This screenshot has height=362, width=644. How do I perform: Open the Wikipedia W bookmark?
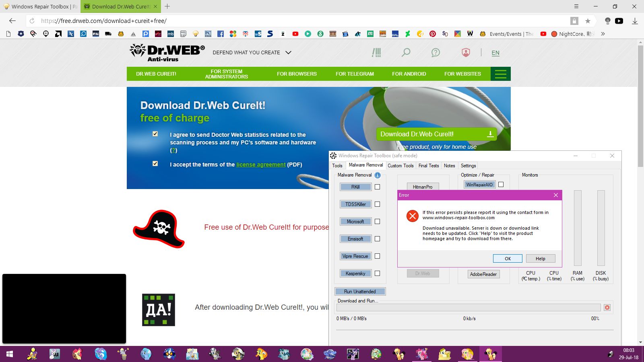tap(470, 34)
